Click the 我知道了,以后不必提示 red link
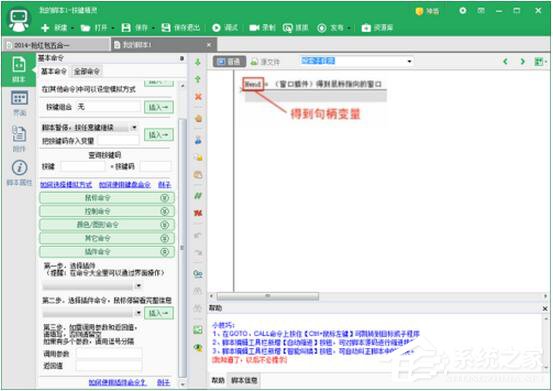 [x=250, y=360]
